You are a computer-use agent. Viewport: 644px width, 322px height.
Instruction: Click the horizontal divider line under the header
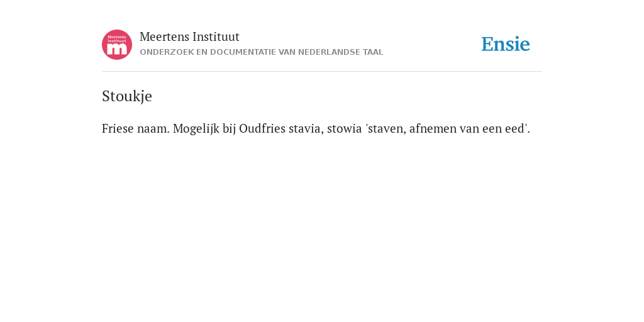(x=322, y=72)
